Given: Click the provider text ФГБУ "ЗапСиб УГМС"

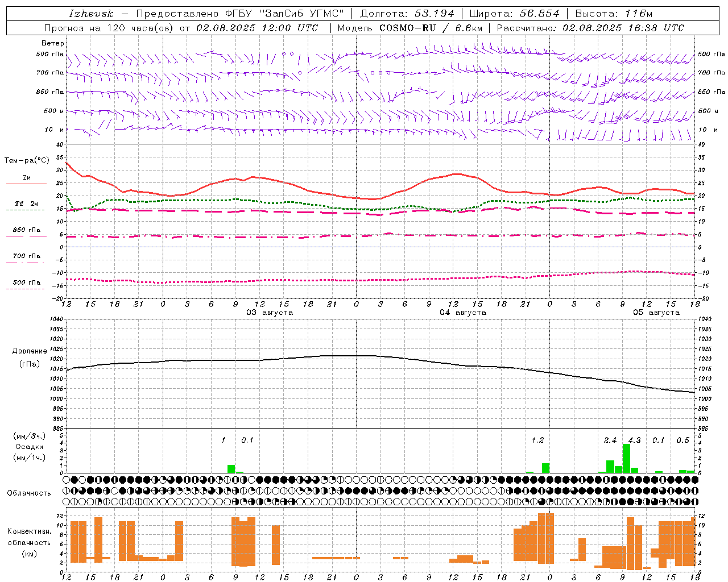Looking at the screenshot, I should pos(284,14).
